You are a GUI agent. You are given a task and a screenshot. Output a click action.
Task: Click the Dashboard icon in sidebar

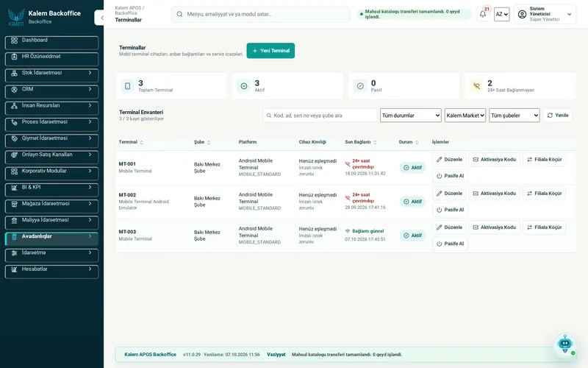pos(14,40)
